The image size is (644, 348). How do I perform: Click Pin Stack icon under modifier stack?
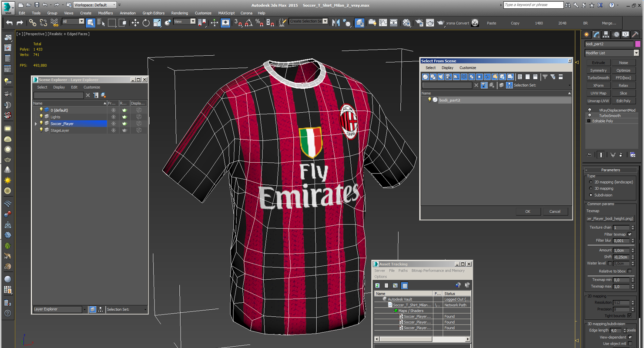tap(589, 154)
